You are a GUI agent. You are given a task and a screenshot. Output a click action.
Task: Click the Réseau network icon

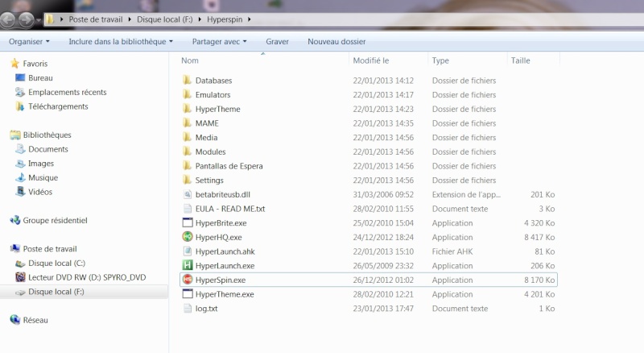click(x=15, y=320)
